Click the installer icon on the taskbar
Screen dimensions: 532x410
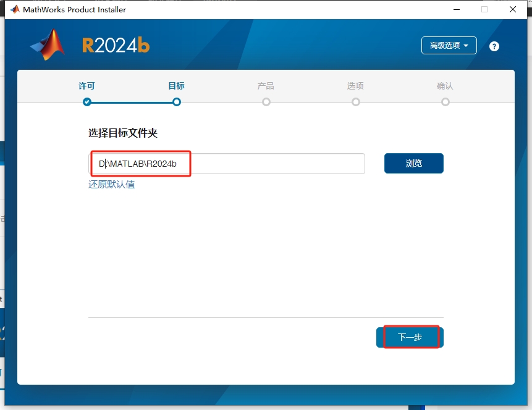(417, 406)
